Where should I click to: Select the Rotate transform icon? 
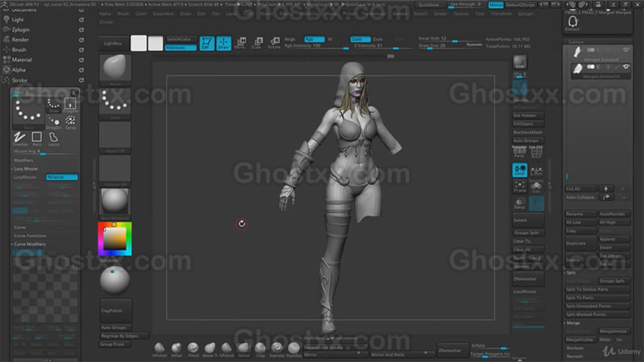274,43
